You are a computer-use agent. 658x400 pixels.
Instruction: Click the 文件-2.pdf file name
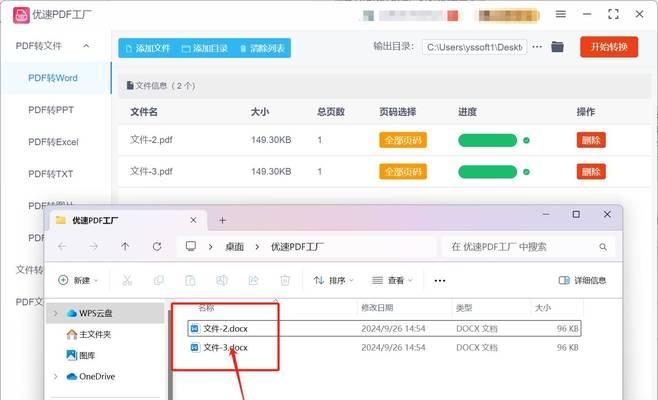point(151,140)
